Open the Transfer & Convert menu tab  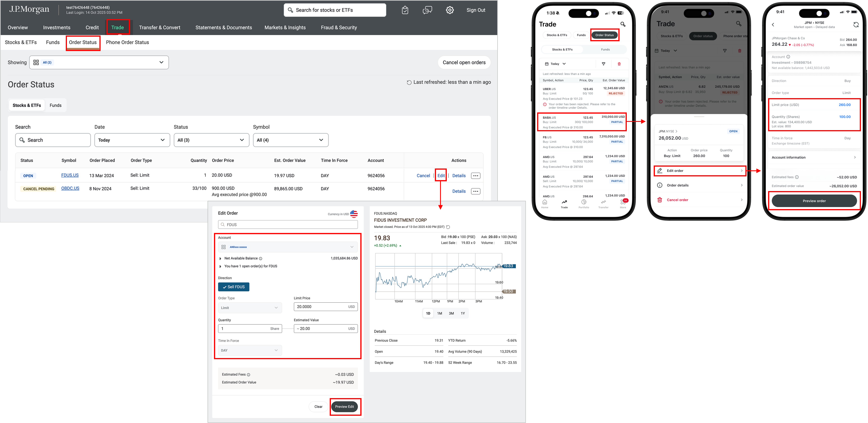pos(159,28)
